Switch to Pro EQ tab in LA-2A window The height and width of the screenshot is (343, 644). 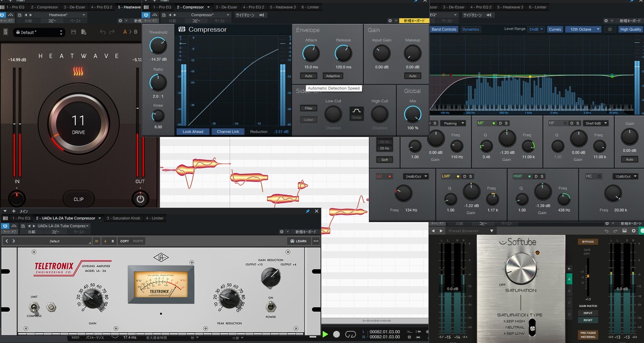click(x=22, y=218)
